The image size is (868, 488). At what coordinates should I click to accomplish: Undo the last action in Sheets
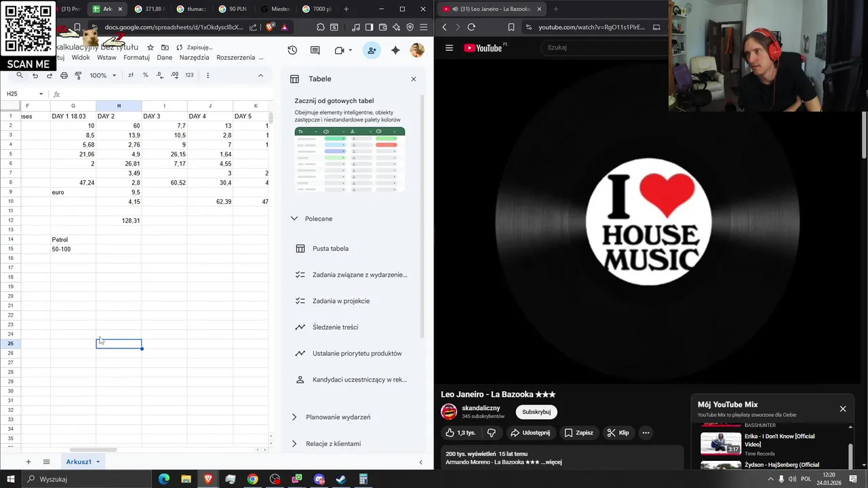tap(35, 75)
